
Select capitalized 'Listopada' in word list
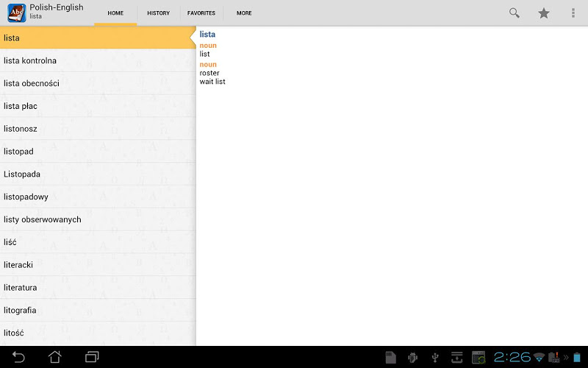[98, 174]
